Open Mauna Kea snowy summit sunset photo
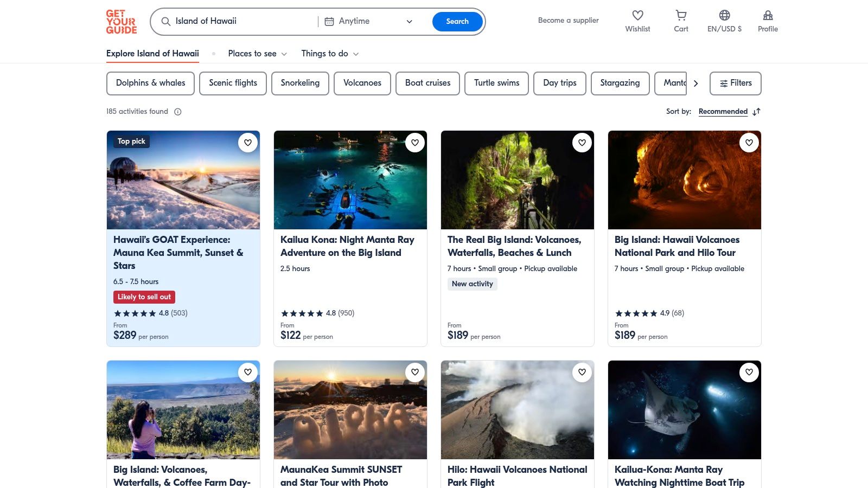868x488 pixels. pos(183,180)
